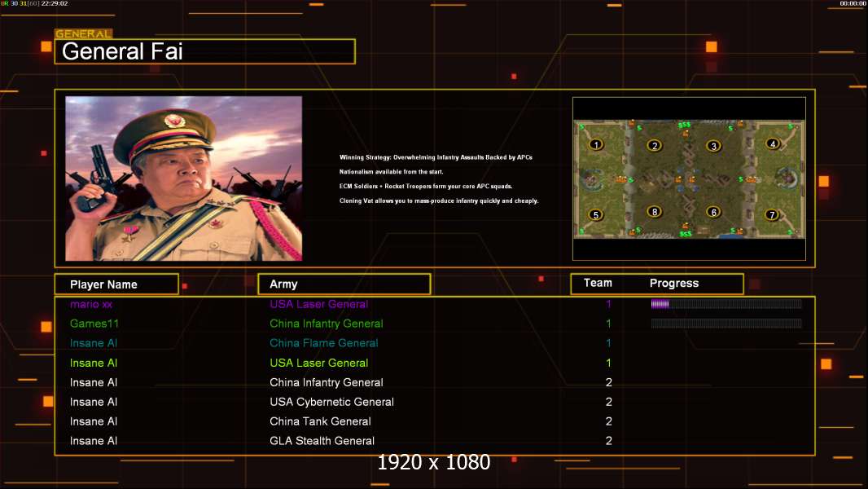Click start position 3 on the map
The width and height of the screenshot is (868, 489).
(713, 146)
